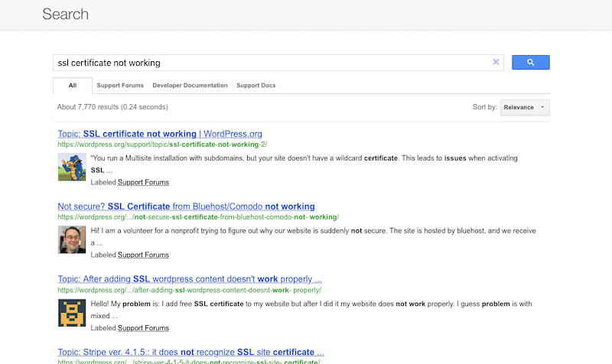Click the man's photo avatar of second result
This screenshot has height=364, width=612.
click(x=71, y=240)
